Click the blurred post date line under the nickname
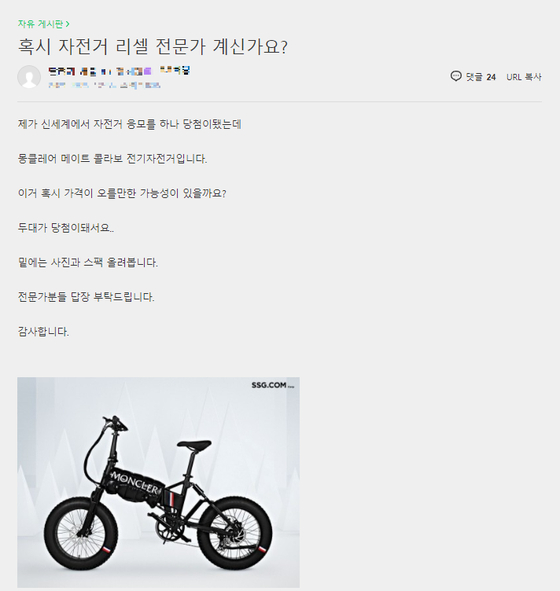The image size is (560, 591). (104, 85)
